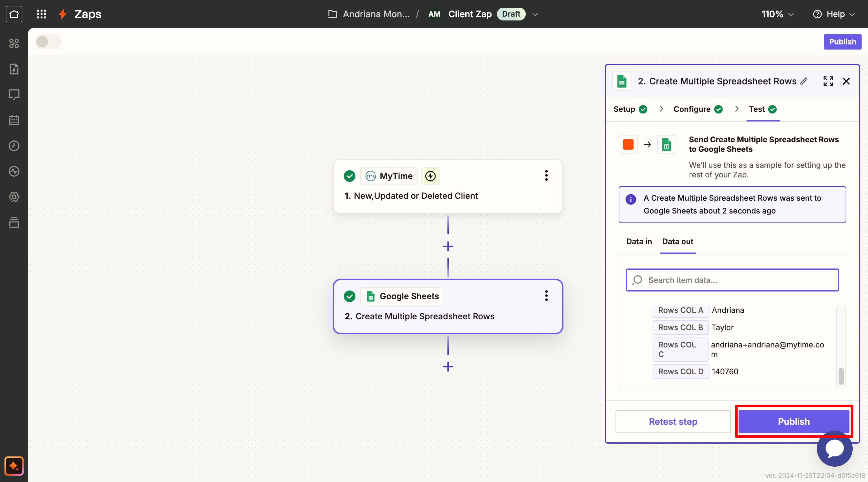The height and width of the screenshot is (482, 868).
Task: Expand the 110% zoom dropdown
Action: pos(778,14)
